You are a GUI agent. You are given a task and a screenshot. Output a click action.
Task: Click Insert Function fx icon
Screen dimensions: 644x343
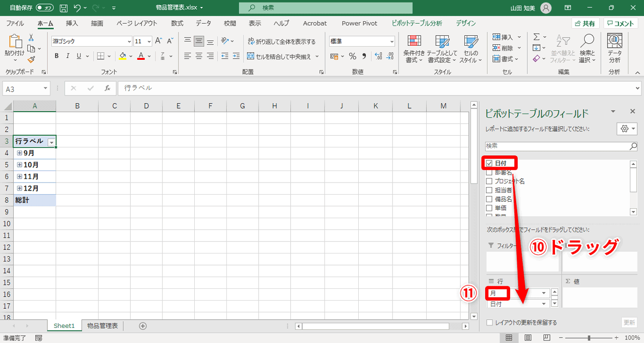tap(107, 88)
